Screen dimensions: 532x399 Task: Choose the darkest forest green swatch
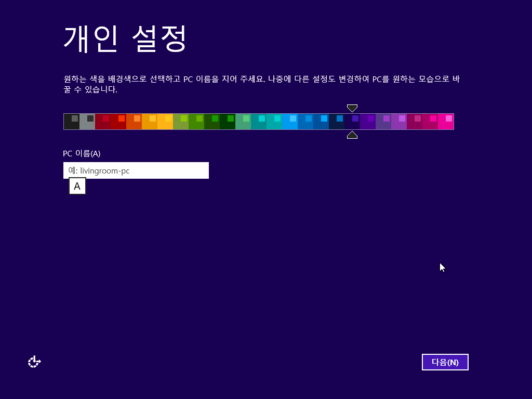(228, 122)
